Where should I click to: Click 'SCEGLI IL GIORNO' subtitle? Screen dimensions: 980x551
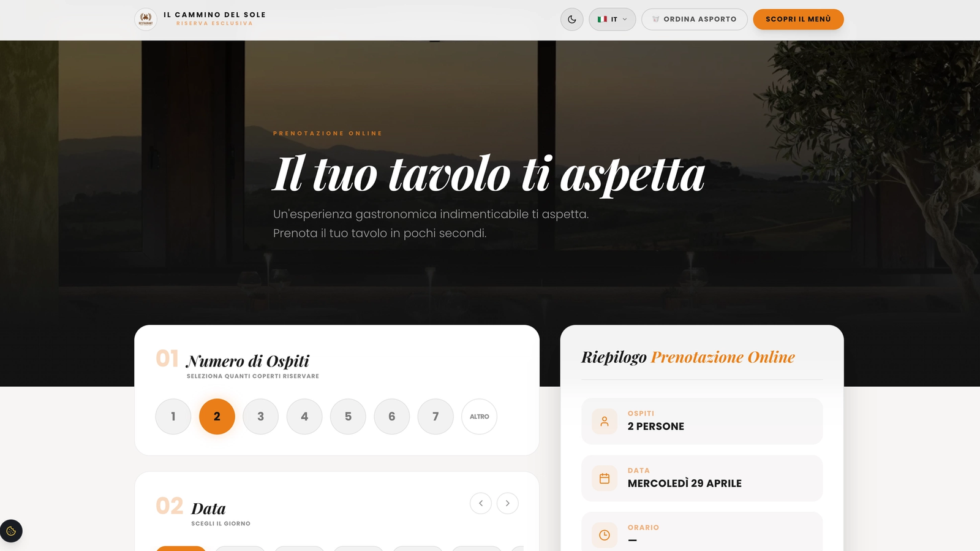coord(221,524)
